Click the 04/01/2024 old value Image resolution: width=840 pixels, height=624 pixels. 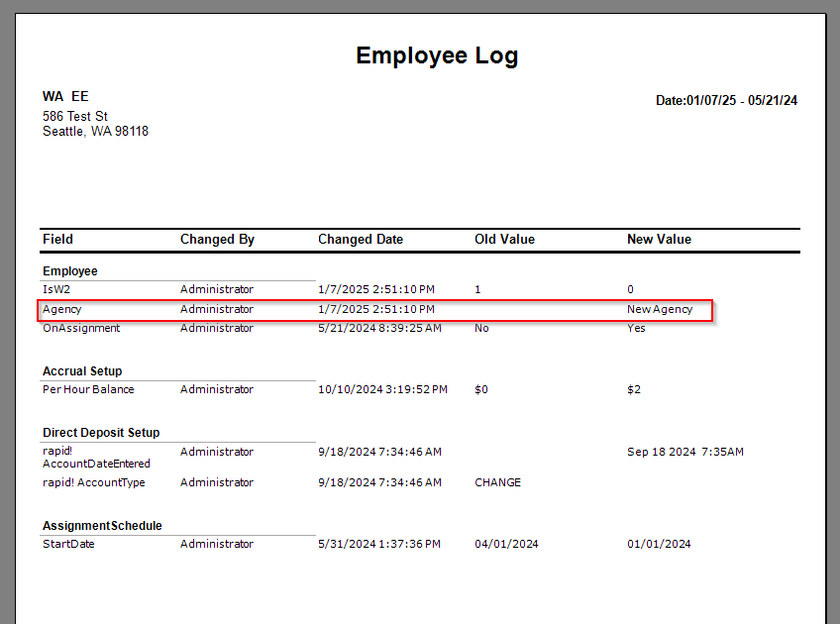click(x=506, y=544)
